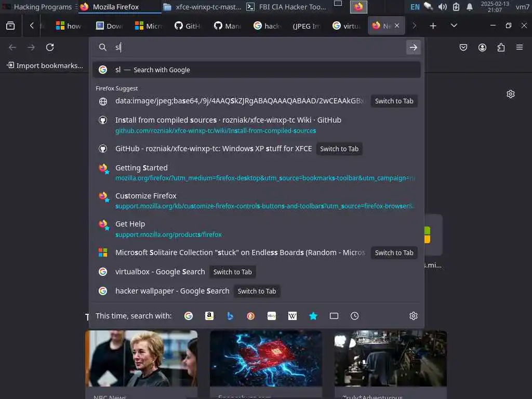Go back one page
The image size is (532, 399).
(12, 47)
